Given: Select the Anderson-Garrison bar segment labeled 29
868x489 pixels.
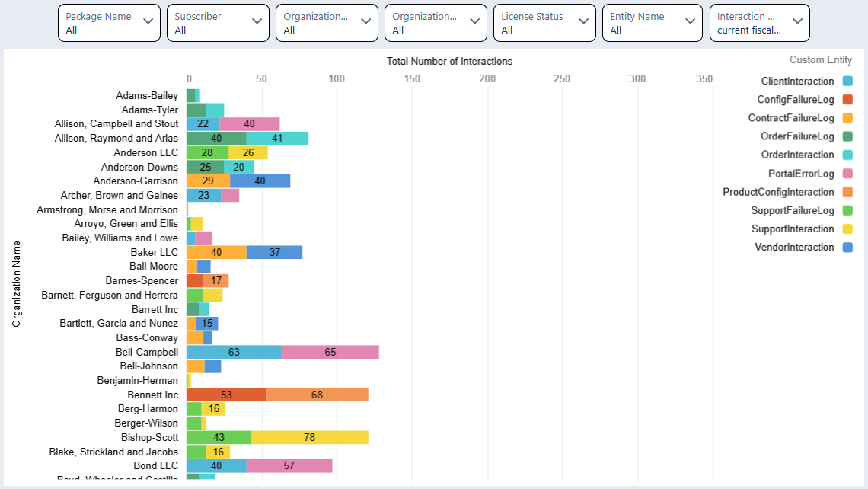Looking at the screenshot, I should tap(208, 181).
